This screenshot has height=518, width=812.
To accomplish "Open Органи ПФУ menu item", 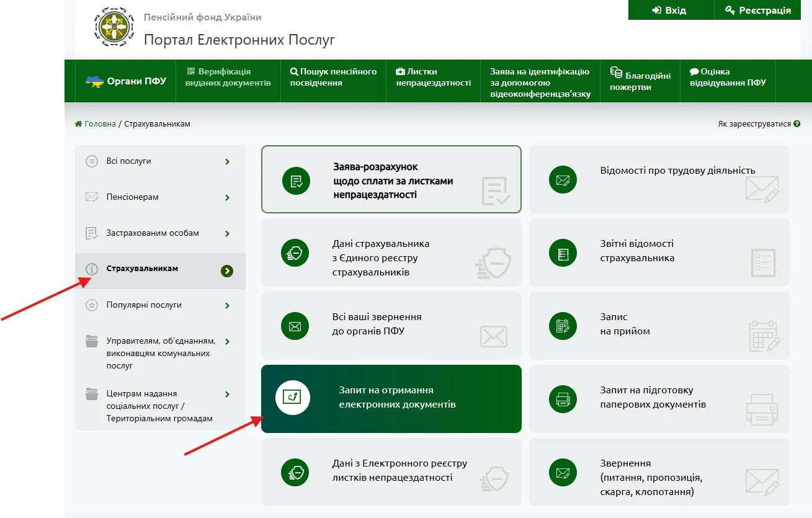I will (126, 81).
